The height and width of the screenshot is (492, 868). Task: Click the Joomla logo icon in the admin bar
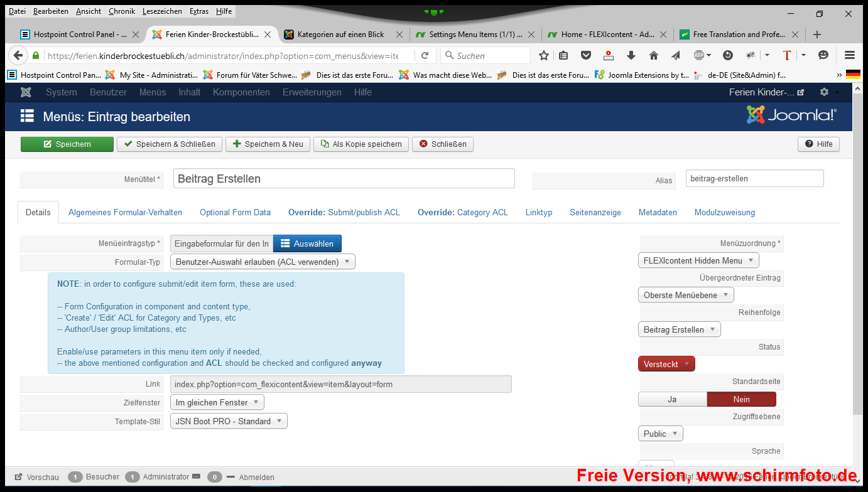(x=26, y=92)
